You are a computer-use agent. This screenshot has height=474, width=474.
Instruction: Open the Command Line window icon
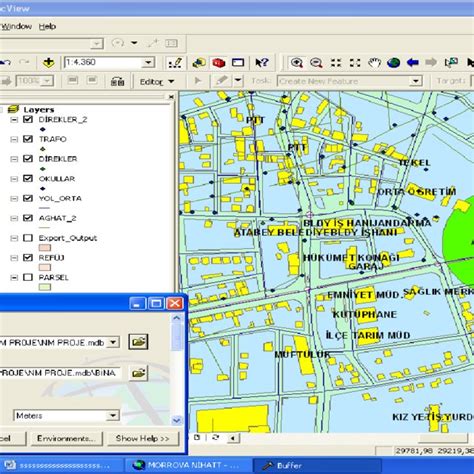pos(238,62)
